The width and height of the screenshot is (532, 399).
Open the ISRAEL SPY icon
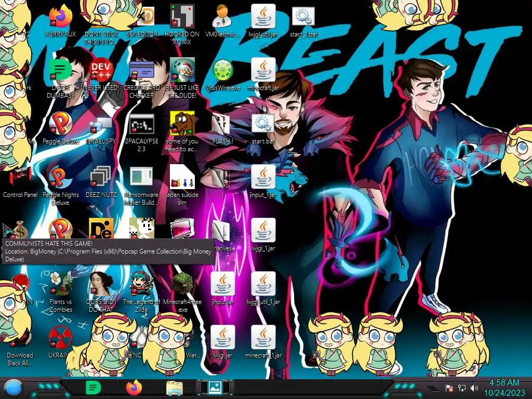[x=101, y=124]
